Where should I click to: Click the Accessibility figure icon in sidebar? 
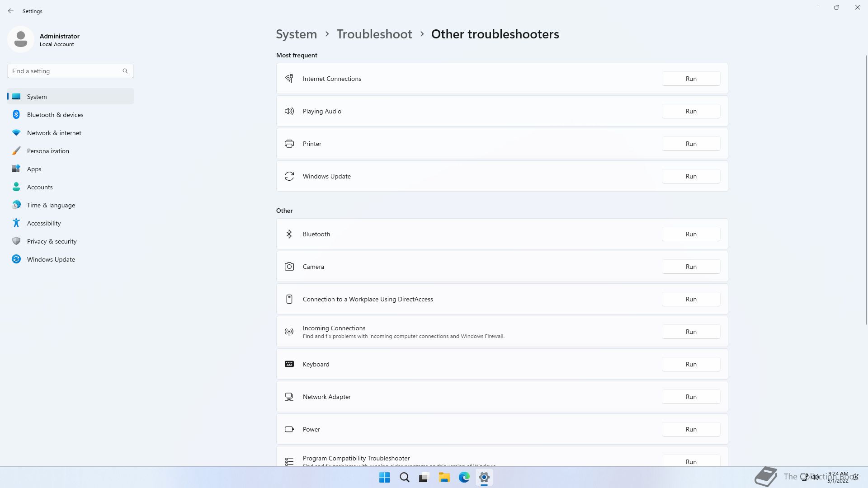click(16, 223)
